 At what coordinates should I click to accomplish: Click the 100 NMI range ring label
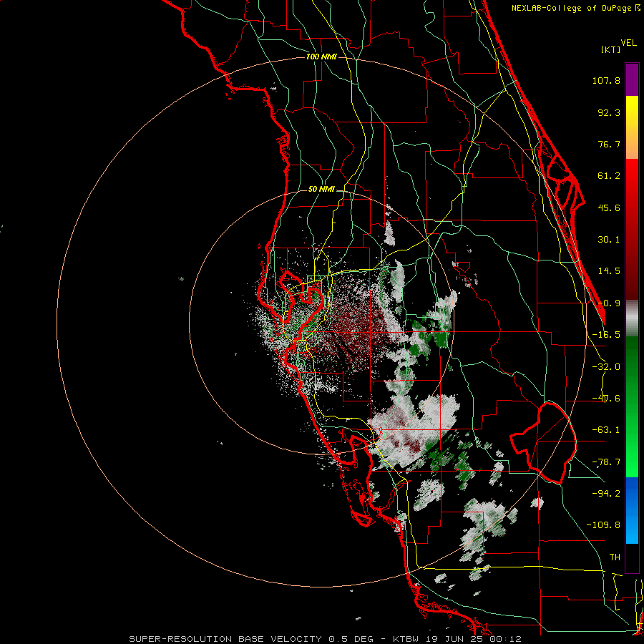coord(321,57)
